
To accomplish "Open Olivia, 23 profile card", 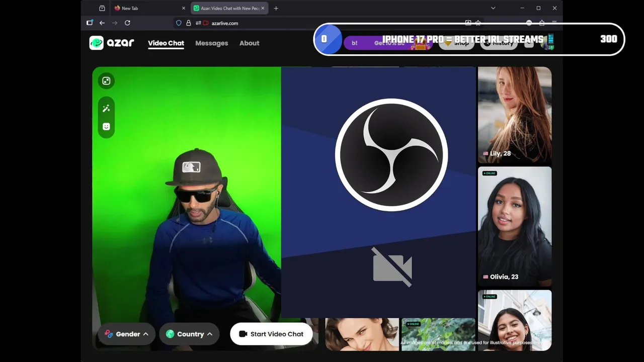I will coord(514,226).
